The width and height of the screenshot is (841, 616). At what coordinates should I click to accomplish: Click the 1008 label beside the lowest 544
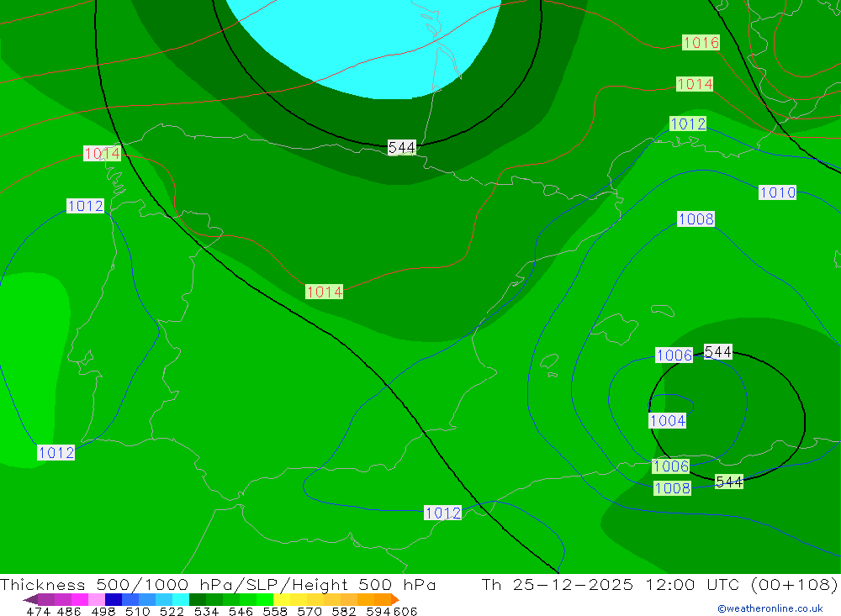[x=672, y=488]
